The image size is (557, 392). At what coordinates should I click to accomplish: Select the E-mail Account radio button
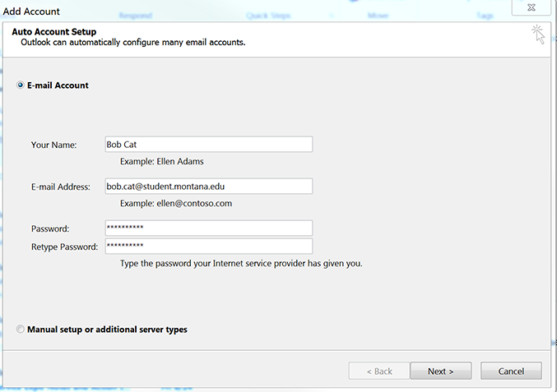point(21,85)
